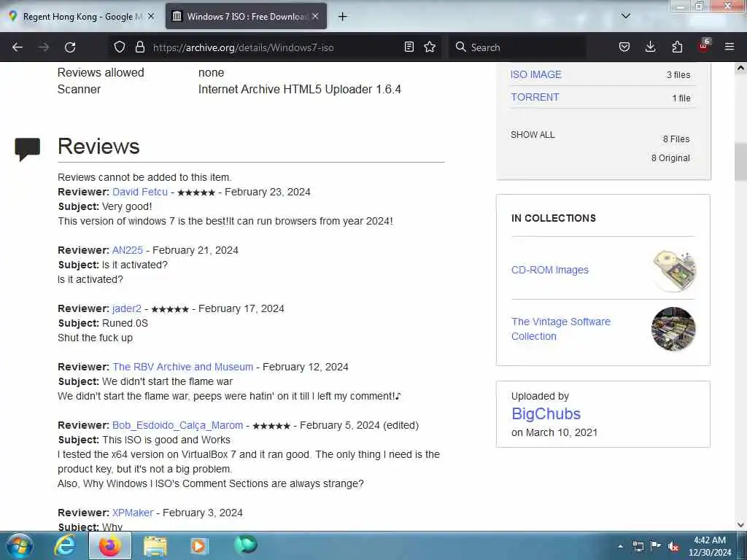This screenshot has height=560, width=747.
Task: Focus the Firefox Search box
Action: click(x=517, y=47)
